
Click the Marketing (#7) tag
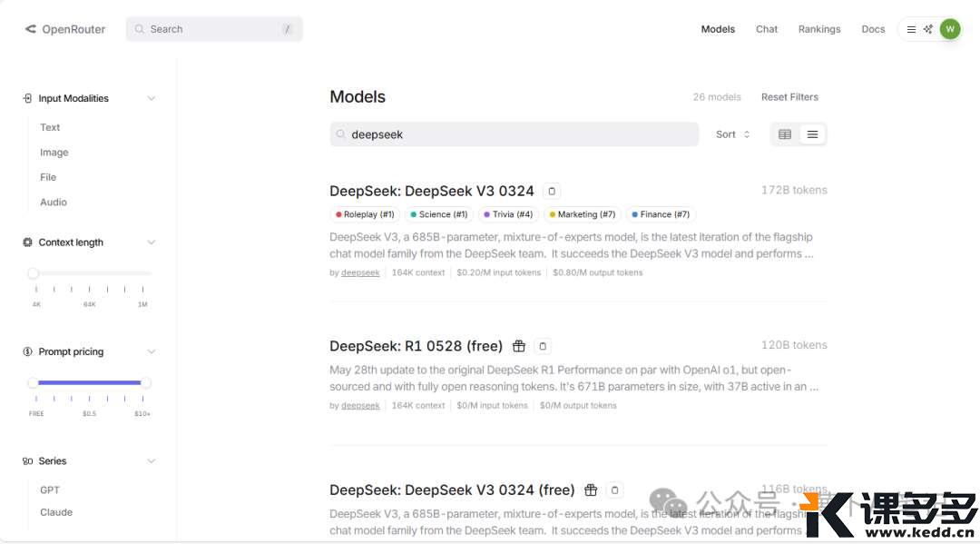click(x=582, y=214)
